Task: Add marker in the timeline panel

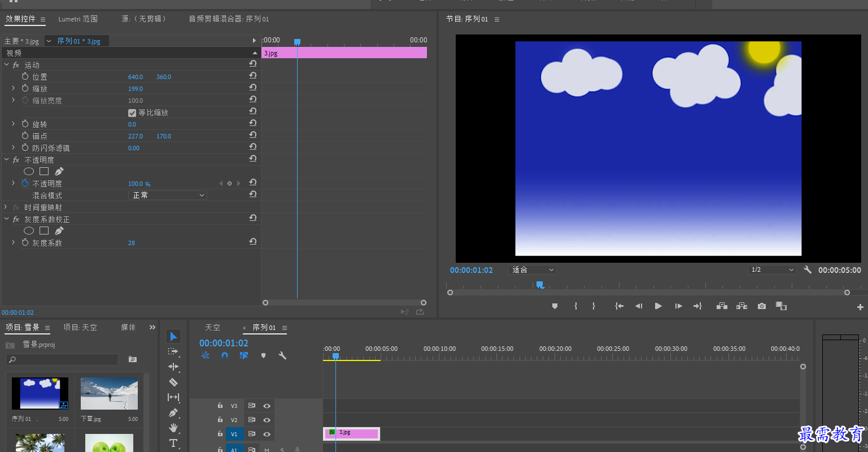Action: [x=263, y=355]
